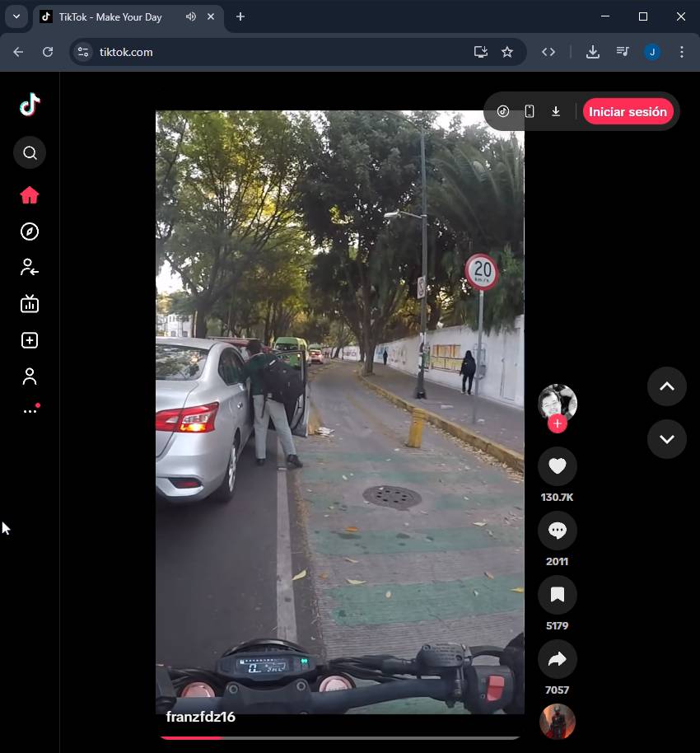
Task: Expand the More options in the sidebar
Action: point(30,411)
